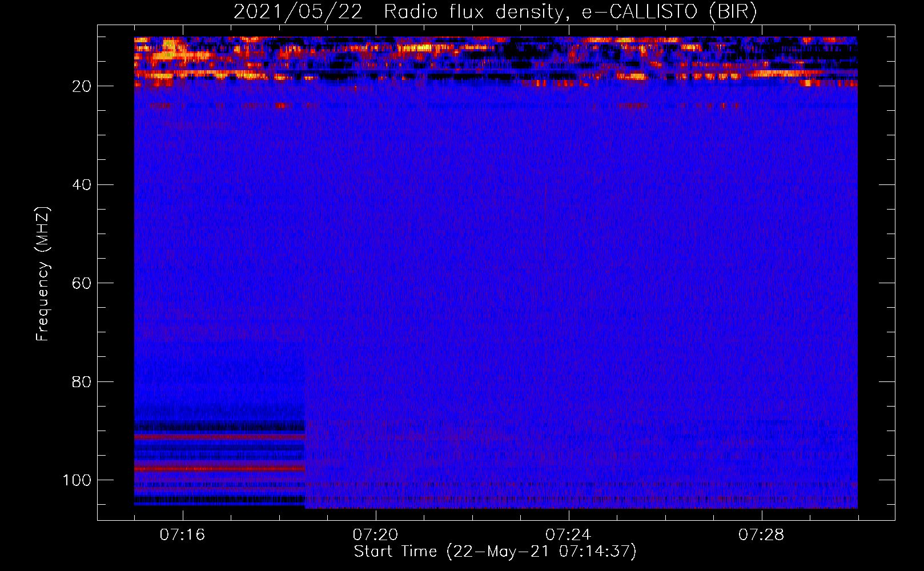Click the 100 frequency tick label
The height and width of the screenshot is (571, 924).
77,480
